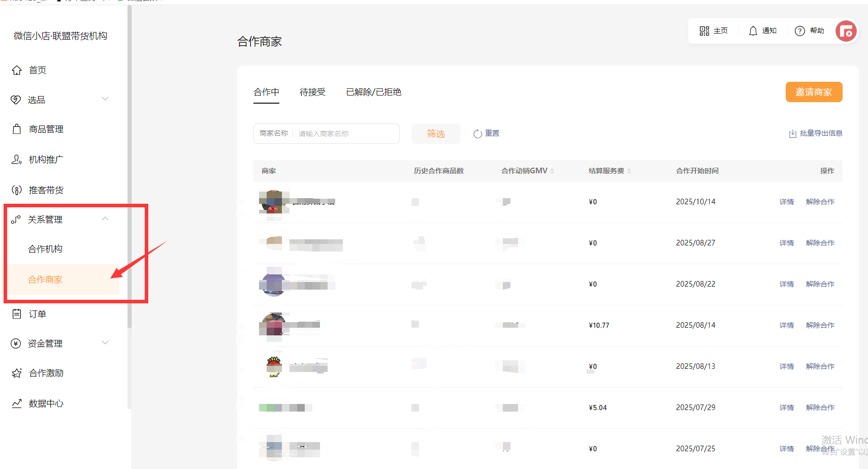
Task: Expand the 资金管理 menu chevron
Action: coord(105,343)
